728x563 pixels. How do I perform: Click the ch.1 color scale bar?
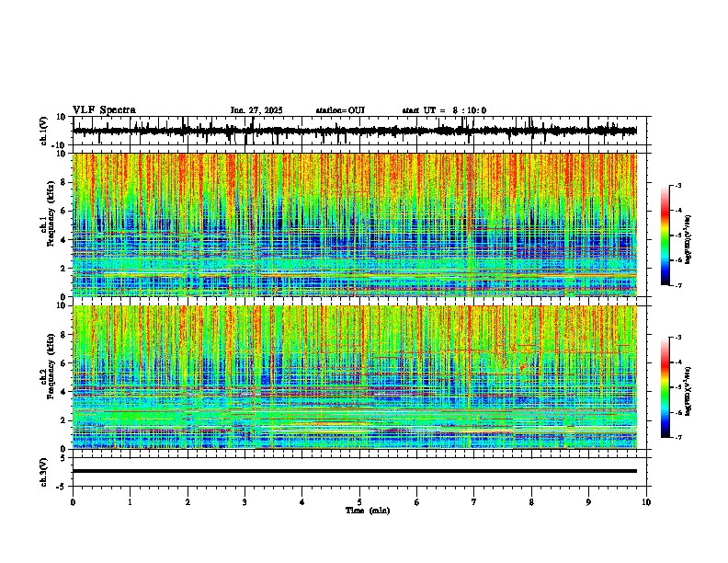click(665, 236)
